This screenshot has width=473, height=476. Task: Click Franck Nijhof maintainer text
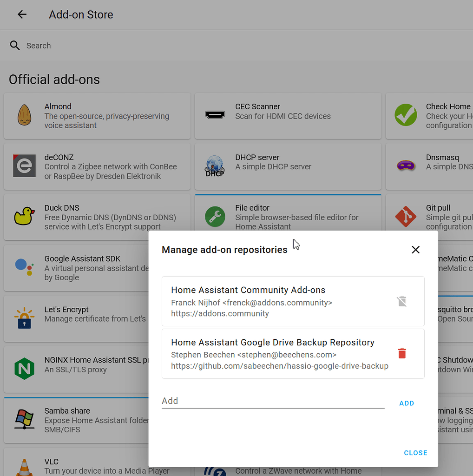pos(251,303)
